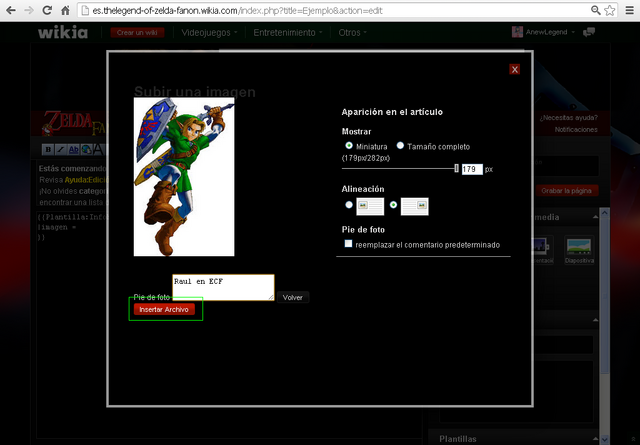Click the ¿Necesitas ayuda? link

point(569,118)
